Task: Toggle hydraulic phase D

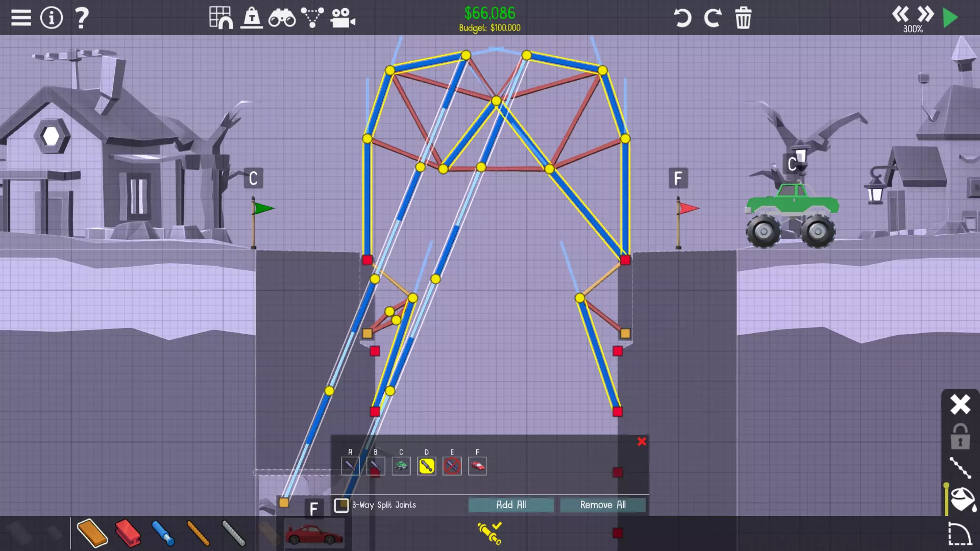Action: pos(426,466)
